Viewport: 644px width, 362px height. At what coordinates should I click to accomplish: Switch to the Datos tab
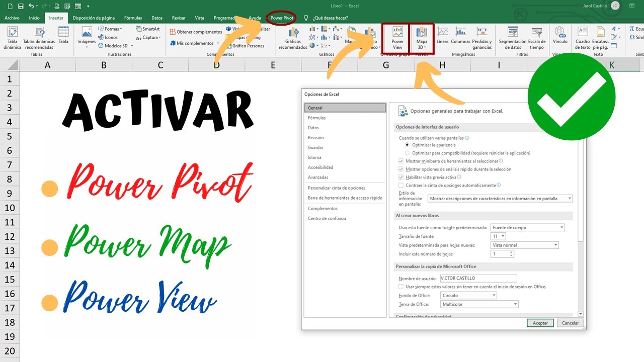[x=157, y=18]
